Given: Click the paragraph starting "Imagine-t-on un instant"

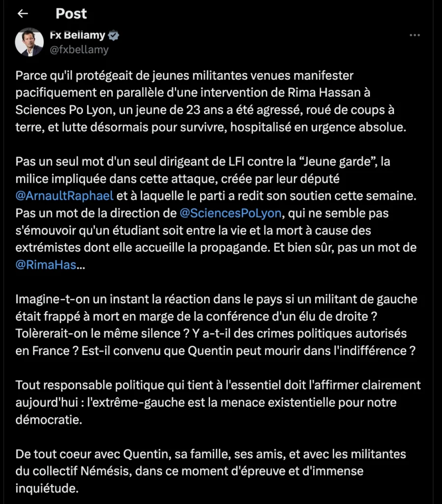Looking at the screenshot, I should [x=216, y=325].
